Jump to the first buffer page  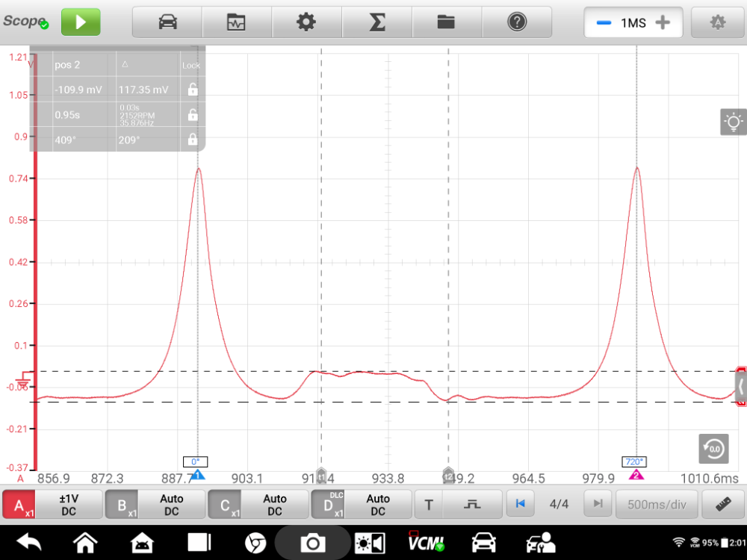pos(520,504)
